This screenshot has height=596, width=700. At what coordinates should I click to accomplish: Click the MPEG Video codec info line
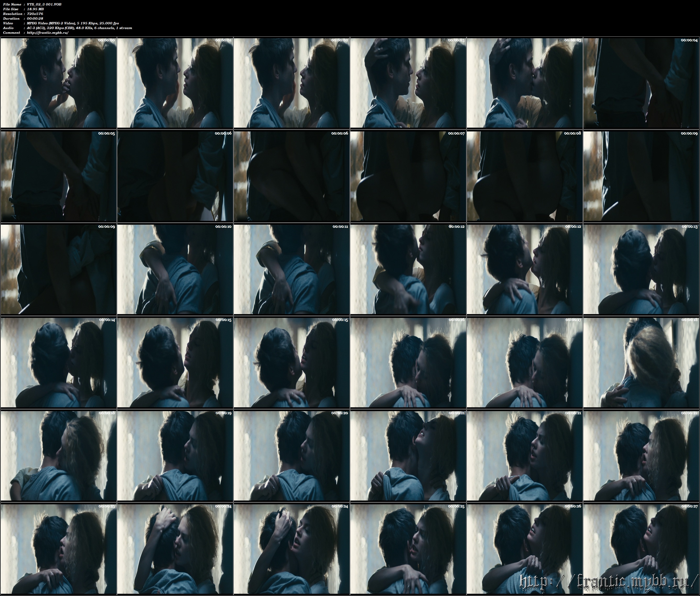coord(73,23)
